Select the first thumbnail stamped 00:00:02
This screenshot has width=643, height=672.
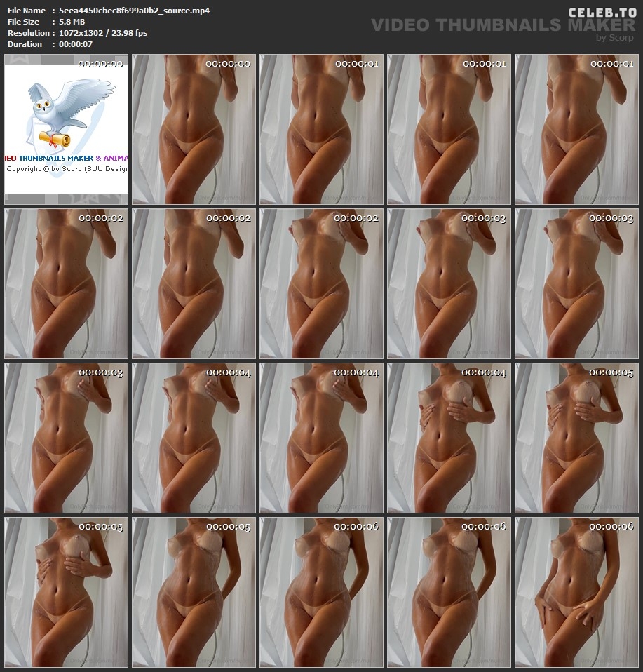pyautogui.click(x=66, y=283)
